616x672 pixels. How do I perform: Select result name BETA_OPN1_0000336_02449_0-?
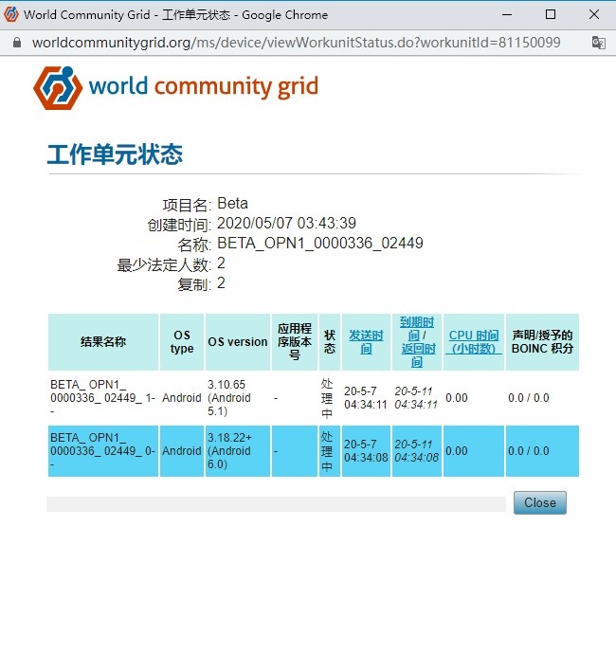pos(102,451)
